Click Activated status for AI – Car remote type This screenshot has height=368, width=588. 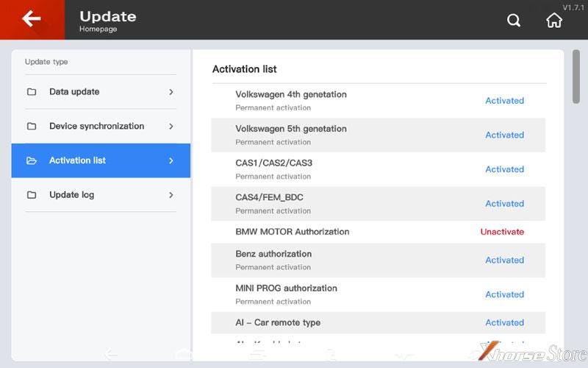click(504, 322)
